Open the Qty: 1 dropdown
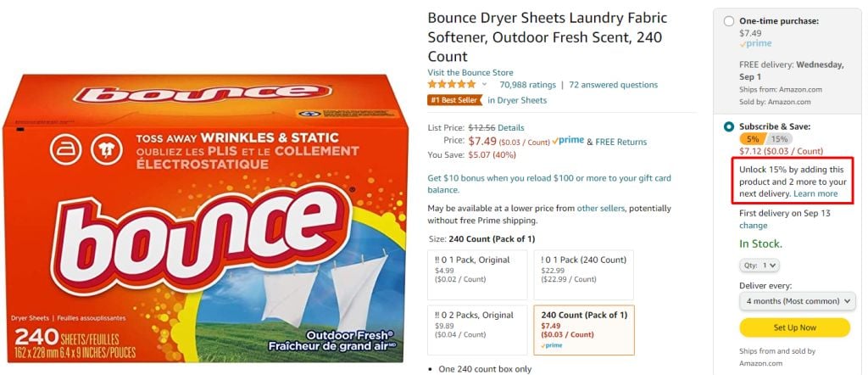Image resolution: width=868 pixels, height=375 pixels. [x=759, y=266]
